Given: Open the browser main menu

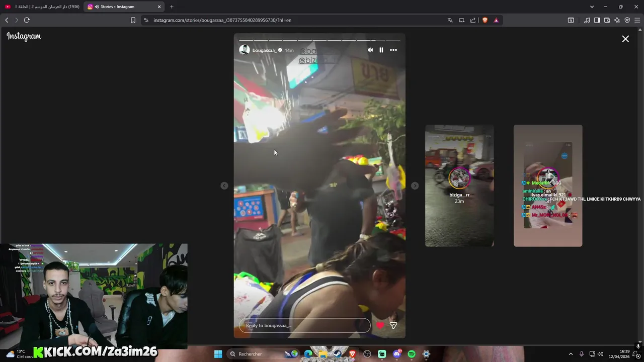Looking at the screenshot, I should pyautogui.click(x=637, y=20).
